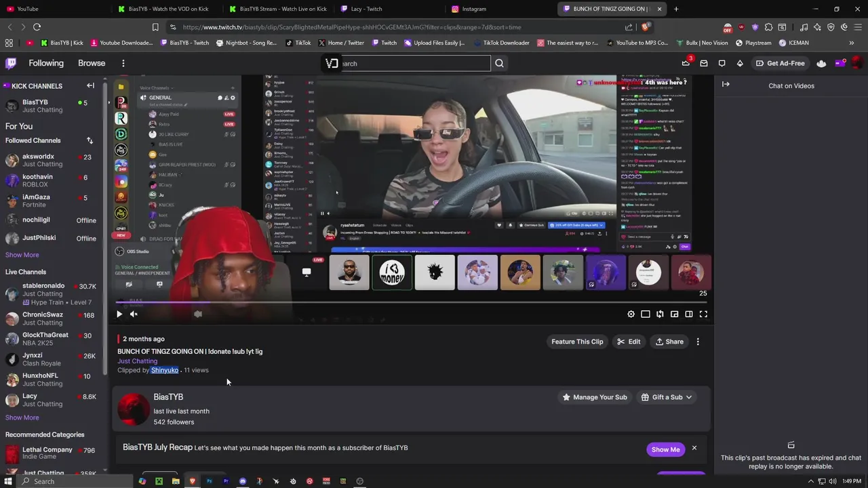Click the Twitch home logo icon
868x488 pixels.
click(11, 63)
